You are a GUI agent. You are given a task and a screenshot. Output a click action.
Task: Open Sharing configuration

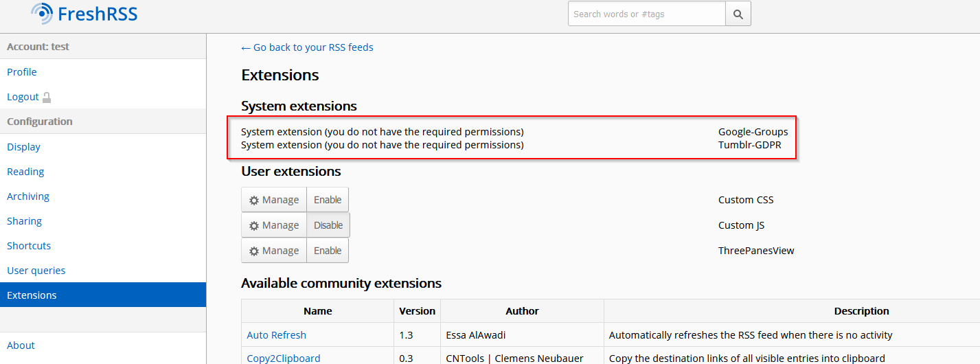(24, 221)
